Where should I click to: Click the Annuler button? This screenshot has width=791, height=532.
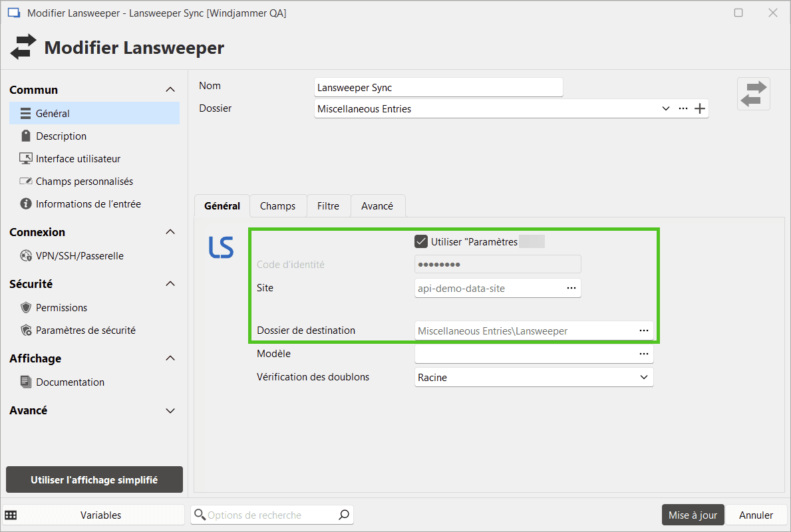pyautogui.click(x=756, y=515)
